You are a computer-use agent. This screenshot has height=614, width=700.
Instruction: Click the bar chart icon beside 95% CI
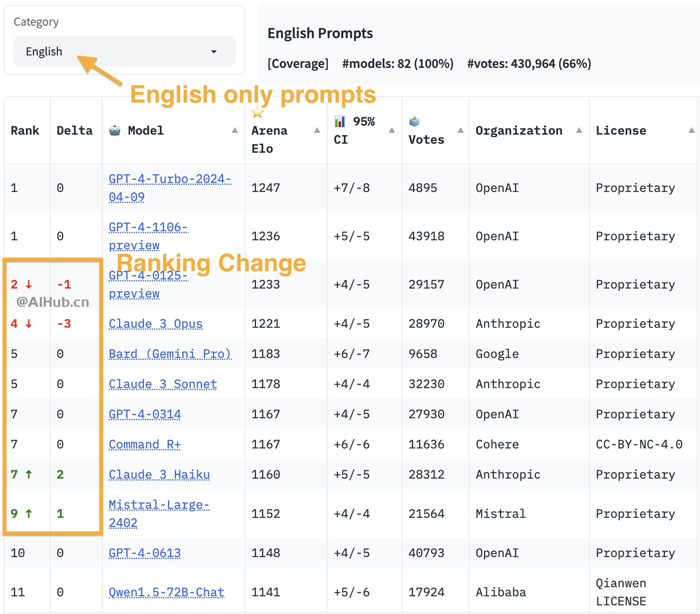340,121
